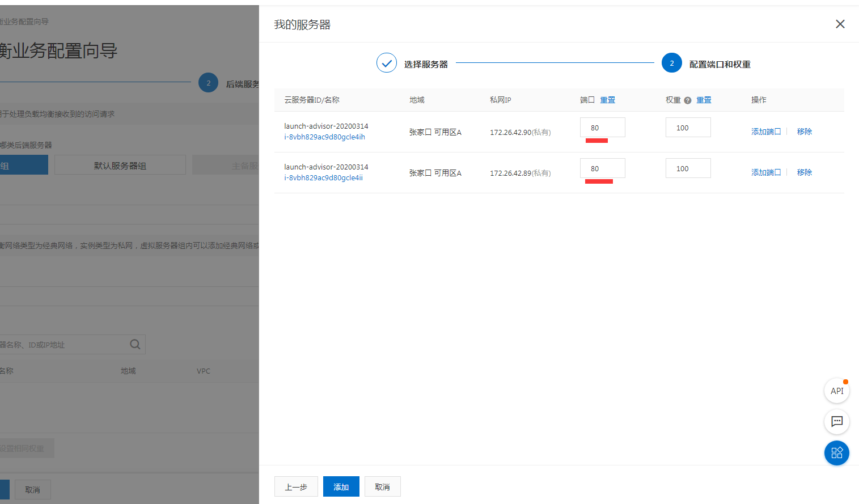Image resolution: width=859 pixels, height=504 pixels.
Task: Click the 上一步 button
Action: pyautogui.click(x=296, y=486)
